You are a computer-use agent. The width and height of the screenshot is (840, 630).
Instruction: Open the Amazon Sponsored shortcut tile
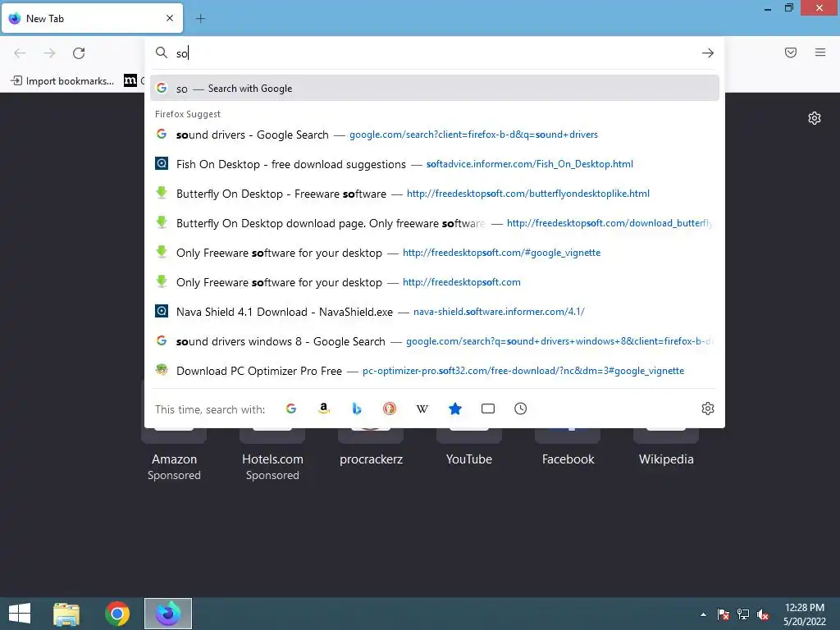tap(174, 458)
